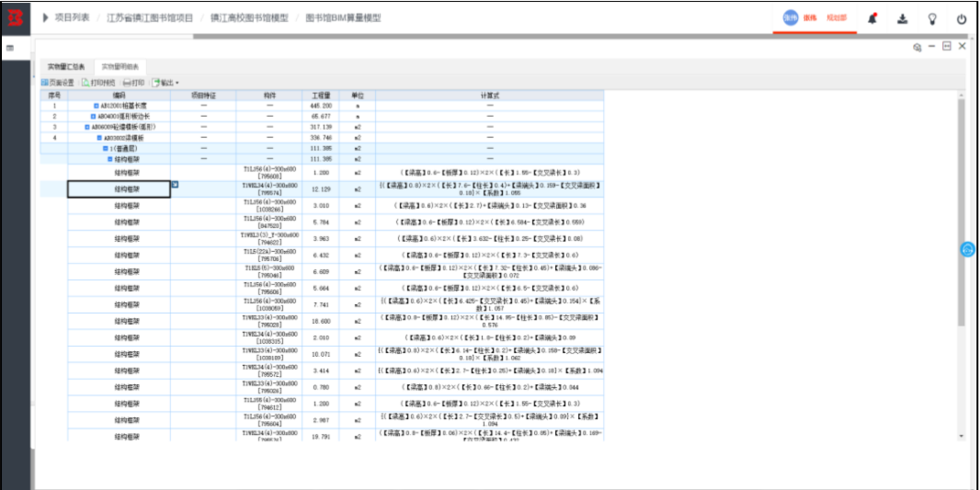Click the 编码 column header
Viewport: 980px width, 490px height.
tap(120, 96)
